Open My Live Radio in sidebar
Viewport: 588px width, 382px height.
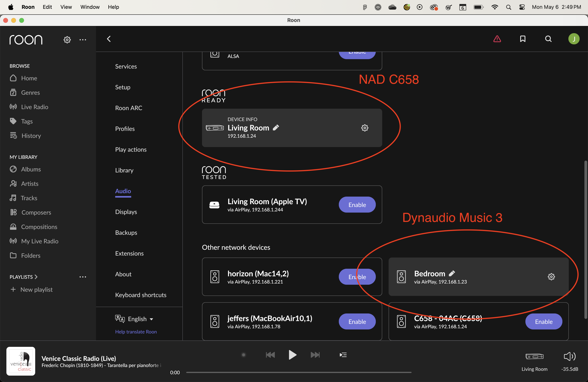pos(34,241)
